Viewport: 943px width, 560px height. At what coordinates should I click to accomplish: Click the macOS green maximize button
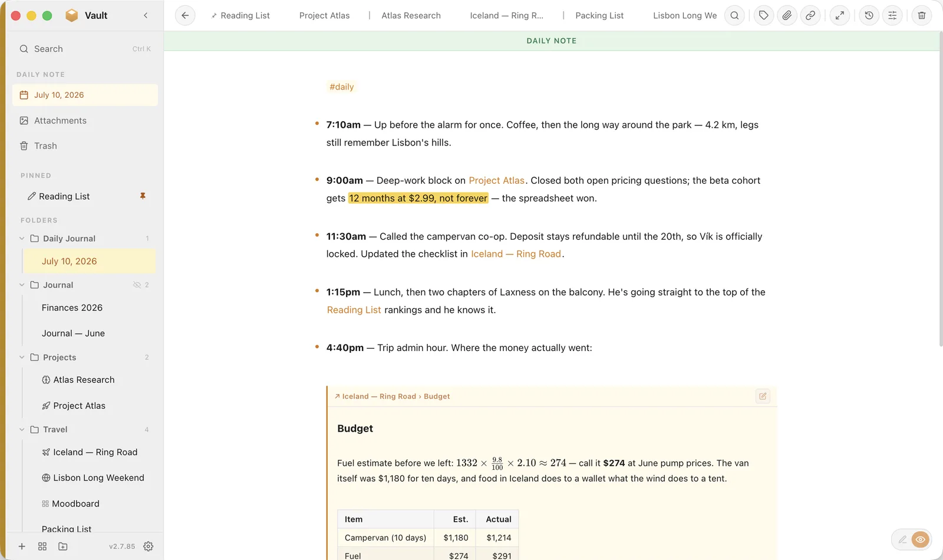47,16
